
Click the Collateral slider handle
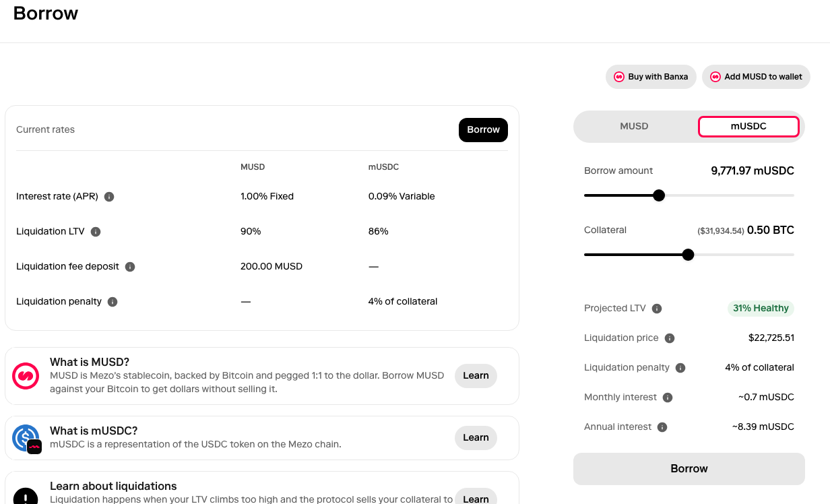click(688, 255)
